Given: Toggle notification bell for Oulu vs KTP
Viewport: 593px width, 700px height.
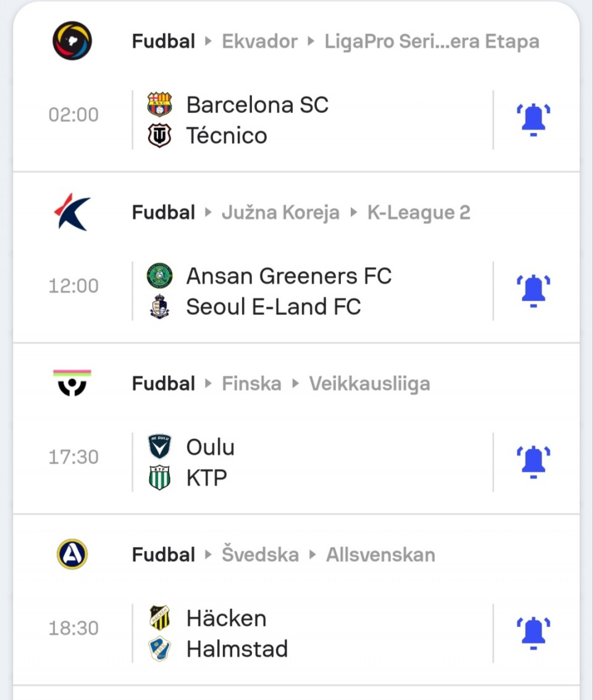Looking at the screenshot, I should pos(533,462).
